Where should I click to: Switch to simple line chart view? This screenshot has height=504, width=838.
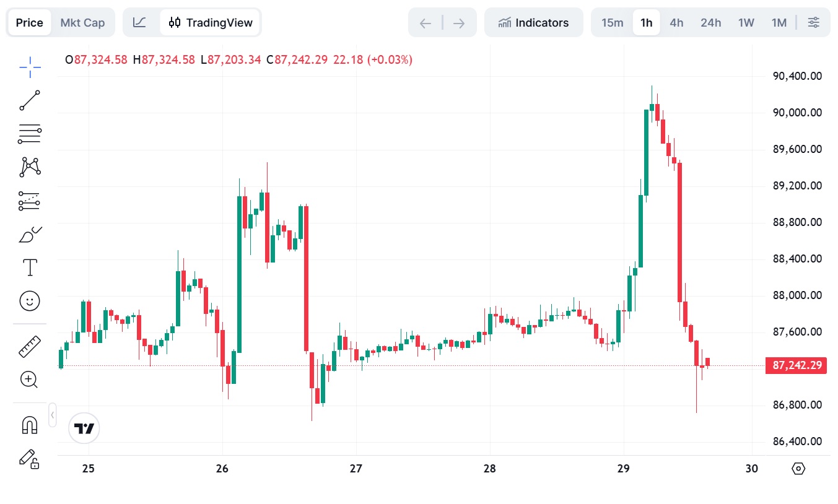point(140,23)
